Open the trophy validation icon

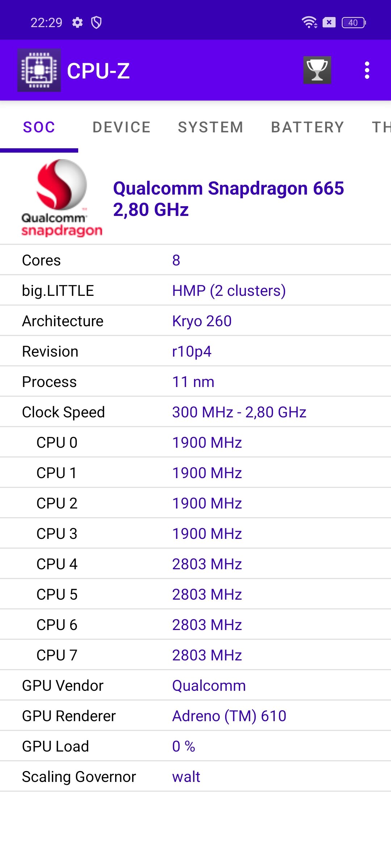pos(317,70)
